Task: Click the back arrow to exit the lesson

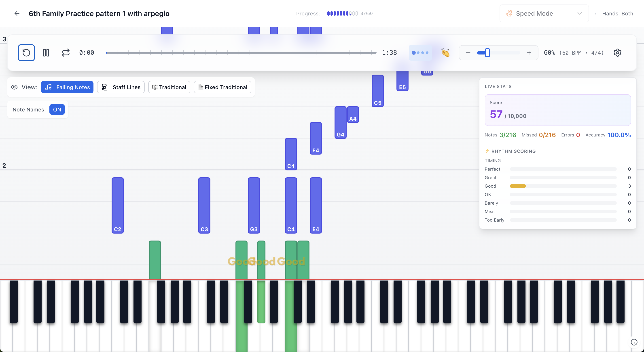Action: [x=17, y=13]
